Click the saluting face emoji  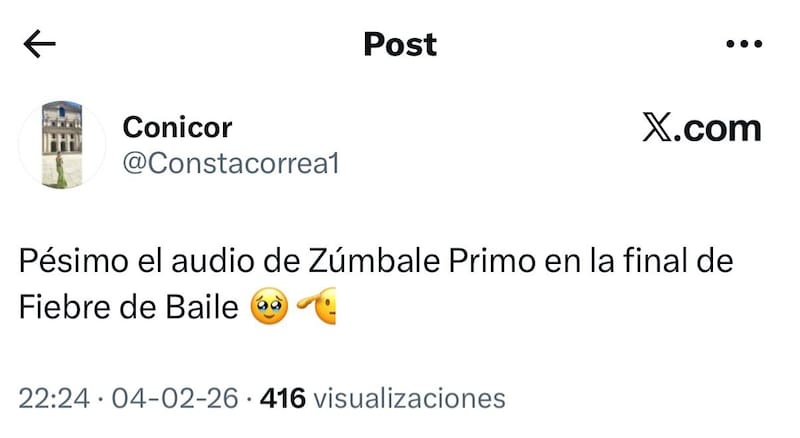click(317, 306)
